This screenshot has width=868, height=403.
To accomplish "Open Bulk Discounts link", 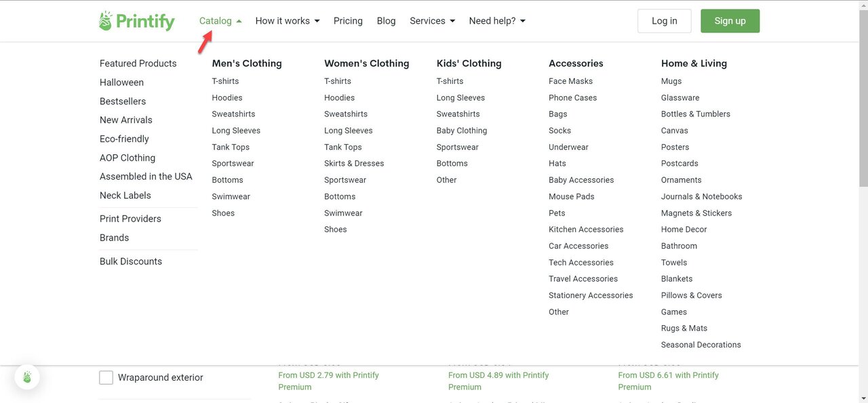I will [x=131, y=261].
